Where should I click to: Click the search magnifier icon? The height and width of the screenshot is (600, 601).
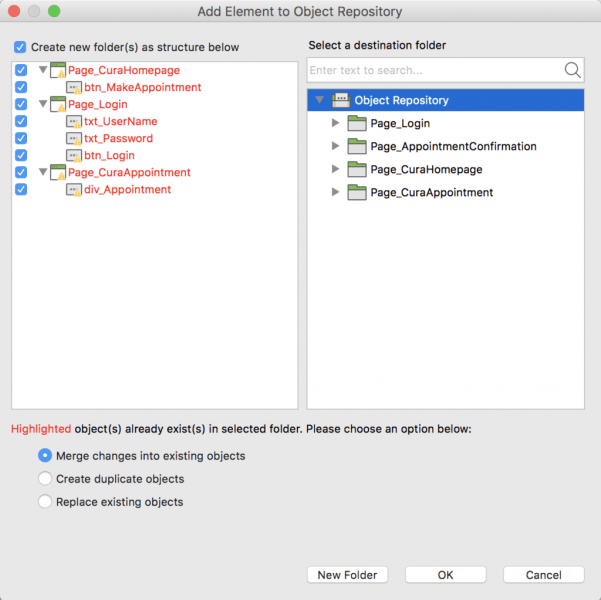pyautogui.click(x=573, y=70)
